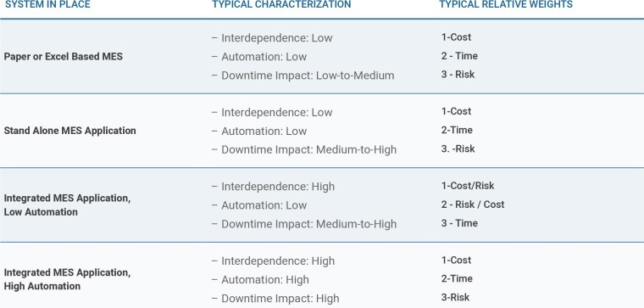The width and height of the screenshot is (644, 308).
Task: Click 3. -Risk in Stand Alone row
Action: pyautogui.click(x=458, y=148)
